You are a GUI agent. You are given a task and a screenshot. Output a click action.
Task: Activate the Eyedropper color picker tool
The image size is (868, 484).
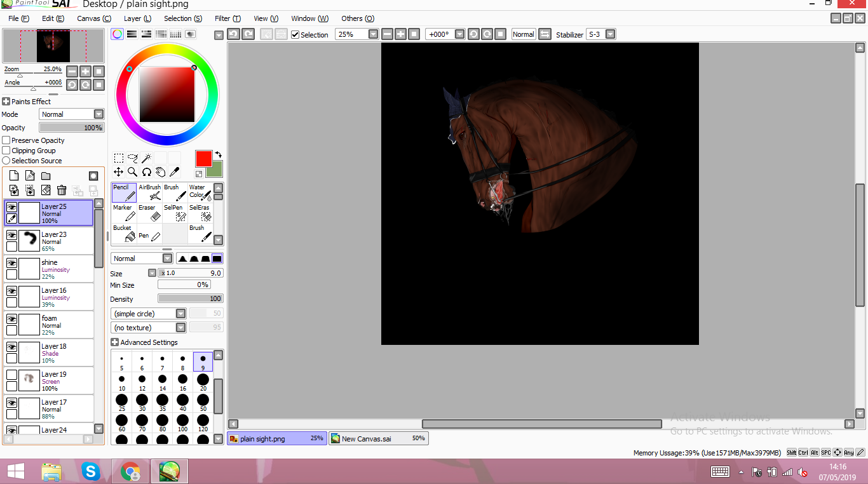click(174, 171)
